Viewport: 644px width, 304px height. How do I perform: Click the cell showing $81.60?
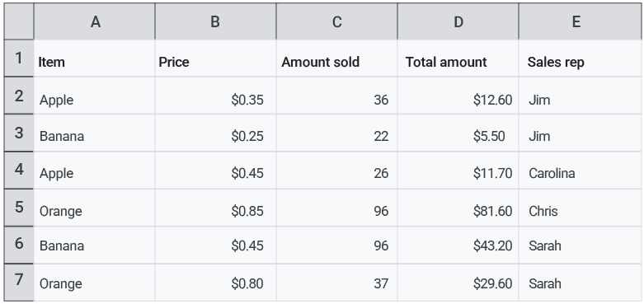click(458, 208)
